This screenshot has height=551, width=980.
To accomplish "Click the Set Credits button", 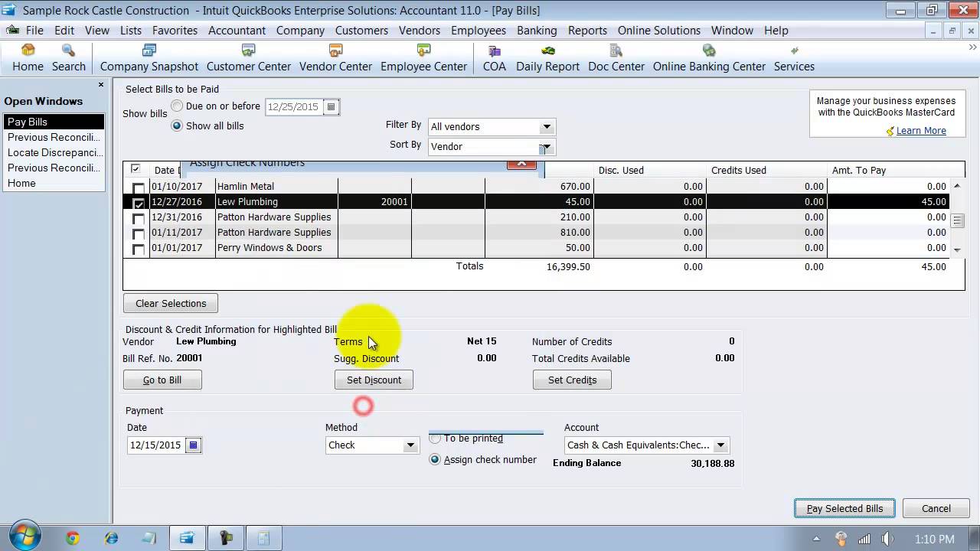I will (572, 380).
